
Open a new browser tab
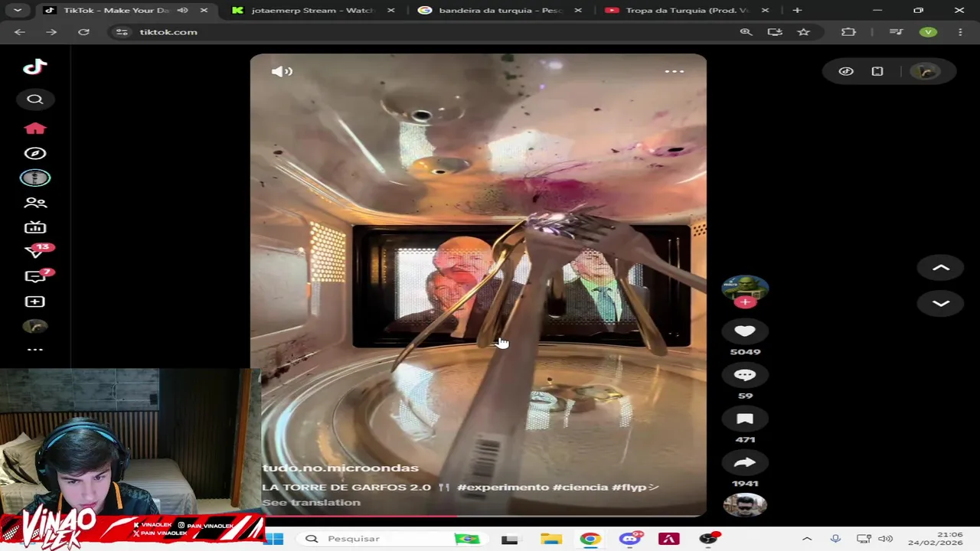coord(797,10)
